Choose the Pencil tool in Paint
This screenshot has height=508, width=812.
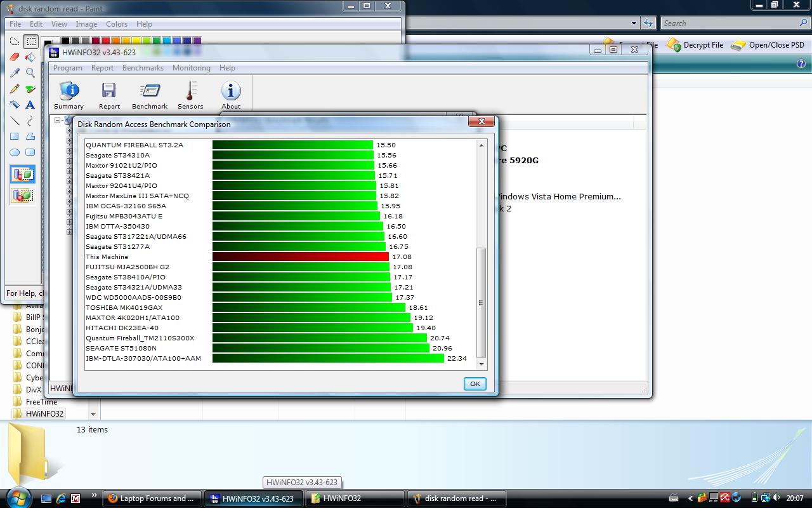coord(15,89)
